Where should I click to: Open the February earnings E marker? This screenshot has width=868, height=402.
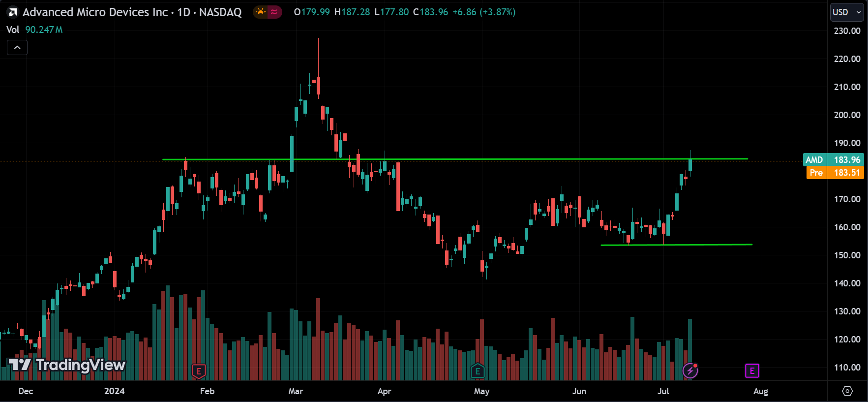[x=199, y=371]
